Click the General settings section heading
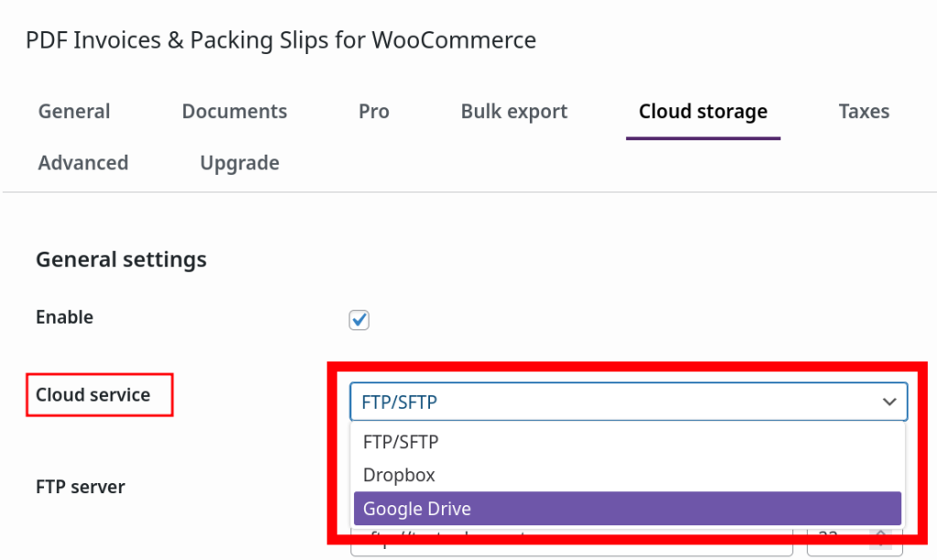 click(x=121, y=260)
